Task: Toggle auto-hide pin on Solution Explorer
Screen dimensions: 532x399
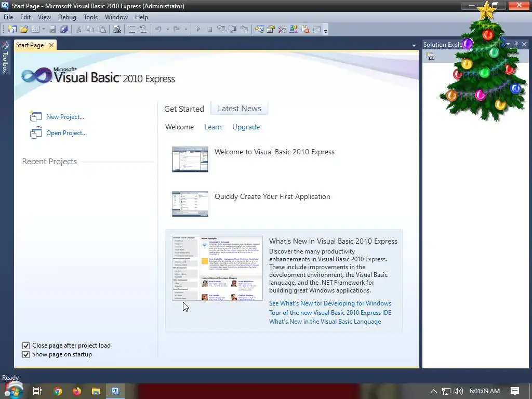Action: pyautogui.click(x=516, y=44)
